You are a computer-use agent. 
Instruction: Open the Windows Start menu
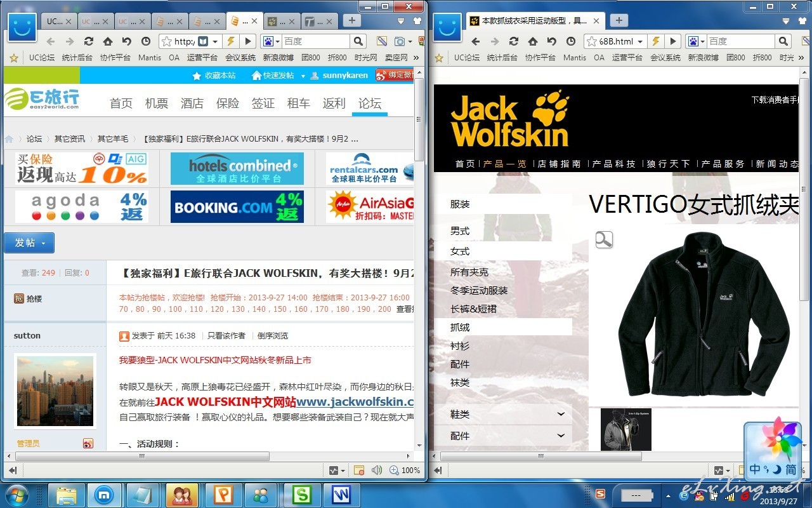[x=17, y=495]
